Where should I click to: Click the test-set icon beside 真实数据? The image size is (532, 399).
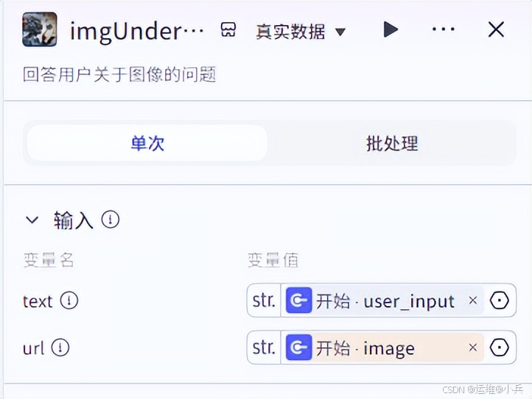(x=228, y=30)
